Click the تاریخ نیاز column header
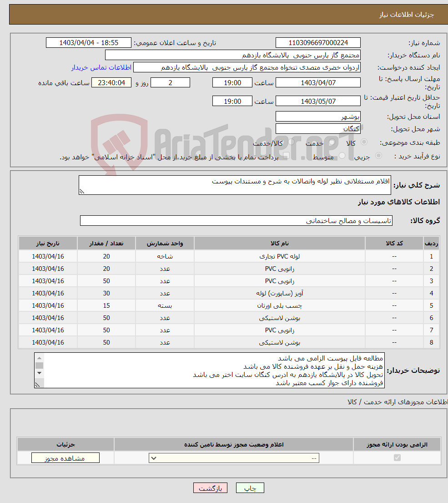The width and height of the screenshot is (448, 503). 48,244
